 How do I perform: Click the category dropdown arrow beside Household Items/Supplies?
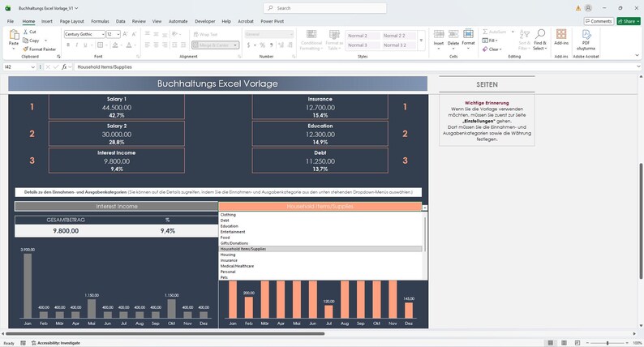pos(425,208)
